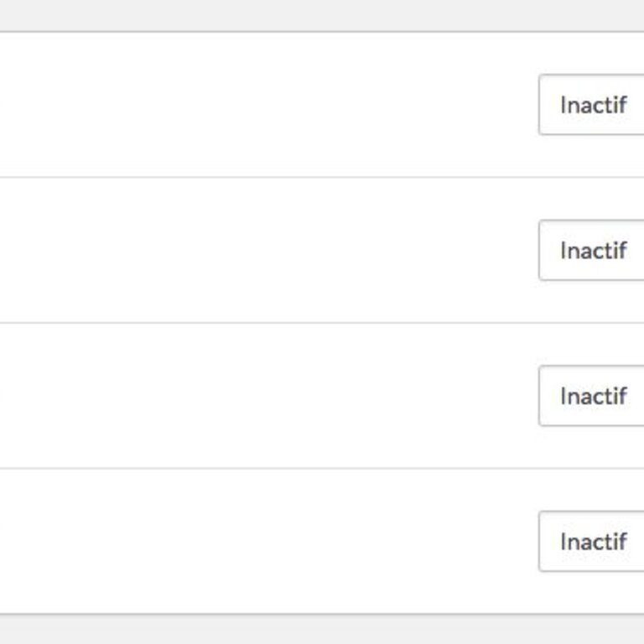Switch the bottom Inactif toggle on
The width and height of the screenshot is (644, 644).
point(592,541)
